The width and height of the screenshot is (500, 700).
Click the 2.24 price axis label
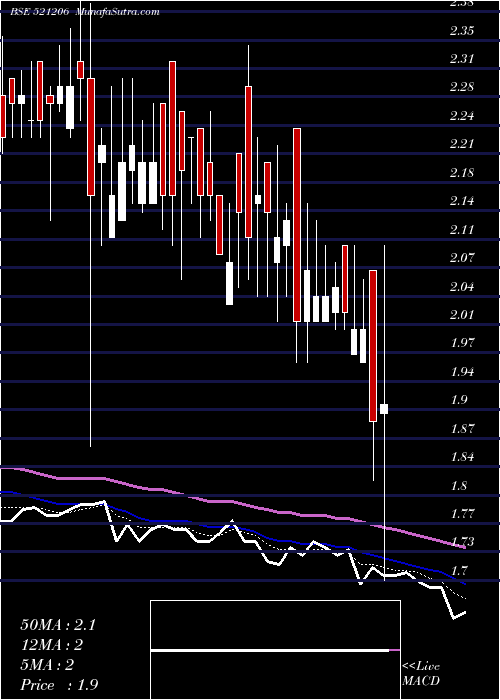462,116
